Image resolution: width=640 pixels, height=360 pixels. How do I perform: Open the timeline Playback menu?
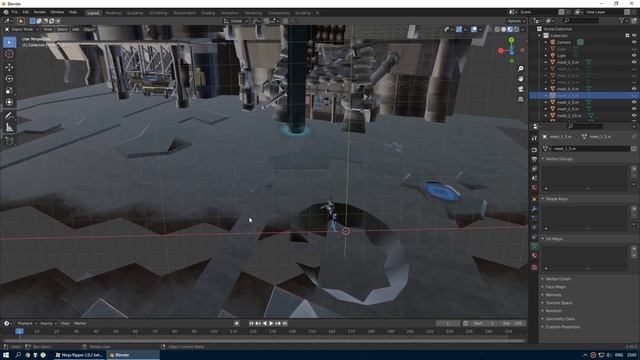[x=26, y=323]
